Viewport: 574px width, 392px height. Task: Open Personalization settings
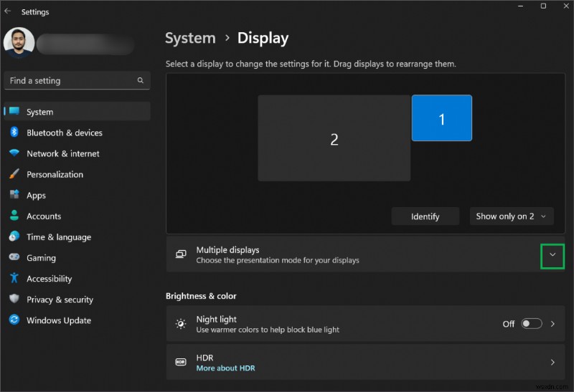click(77, 174)
